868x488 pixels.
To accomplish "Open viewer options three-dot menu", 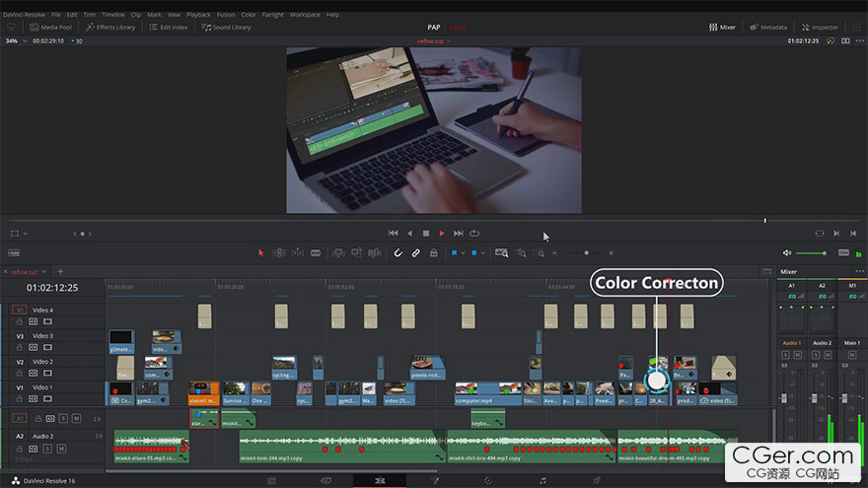I will (860, 41).
